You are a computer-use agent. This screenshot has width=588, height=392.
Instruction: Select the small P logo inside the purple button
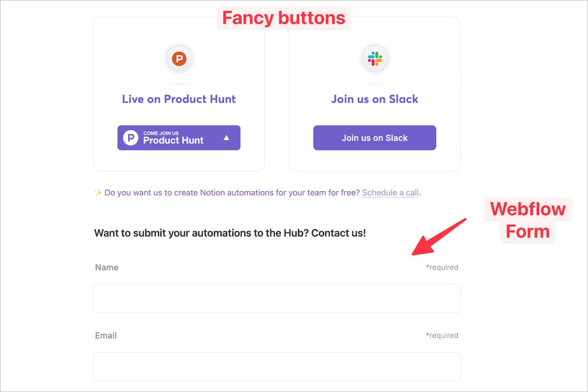pos(130,138)
